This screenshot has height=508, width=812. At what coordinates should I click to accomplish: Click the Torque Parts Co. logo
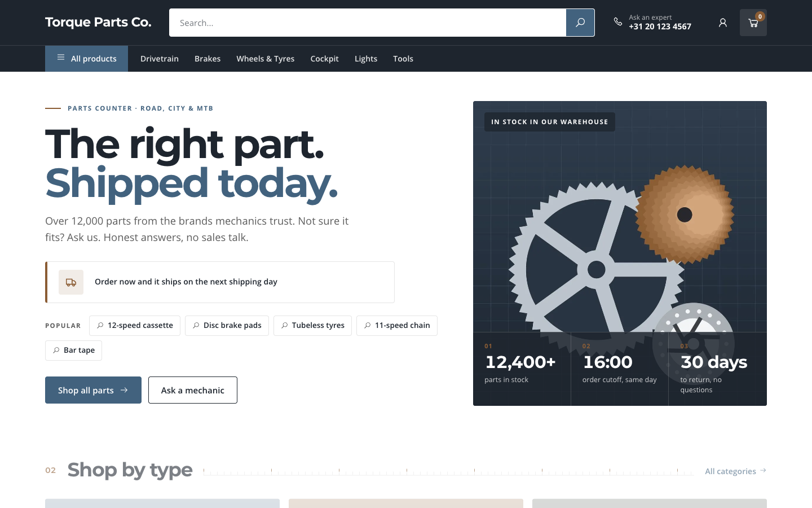[x=98, y=22]
